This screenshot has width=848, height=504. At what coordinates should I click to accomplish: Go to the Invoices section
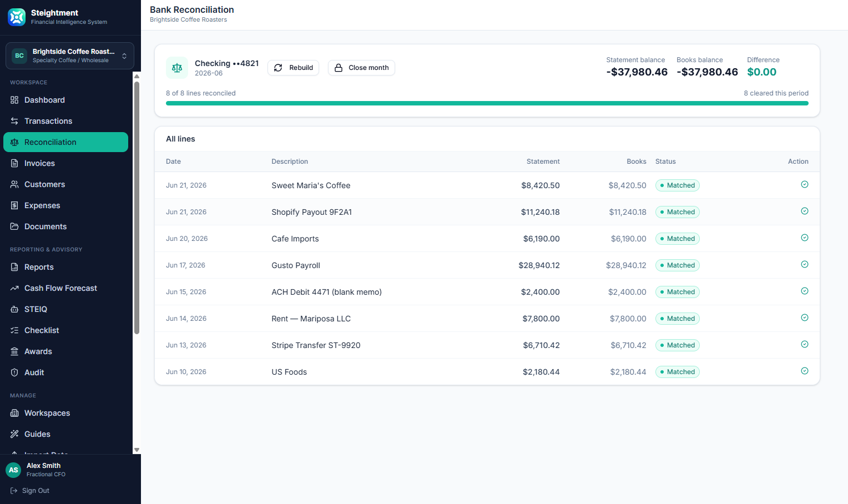[x=65, y=163]
